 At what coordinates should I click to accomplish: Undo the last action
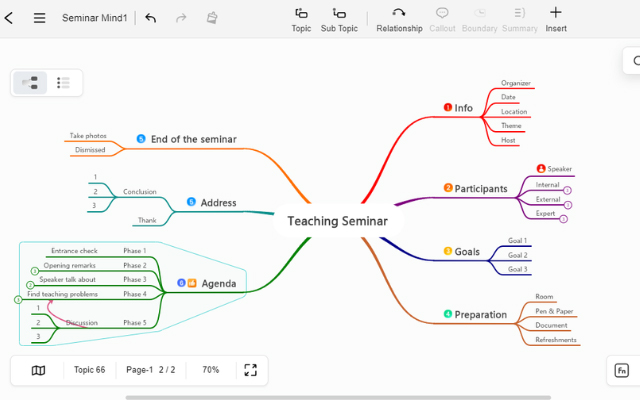coord(151,18)
